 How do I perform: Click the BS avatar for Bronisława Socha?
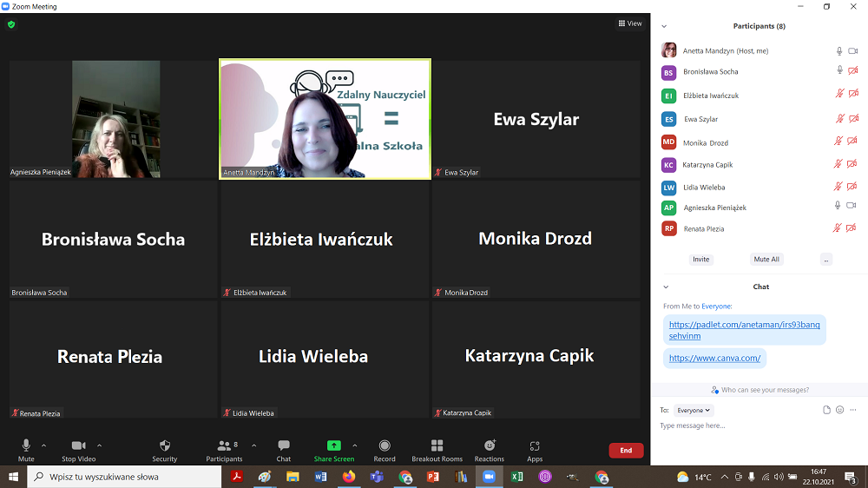pos(668,73)
